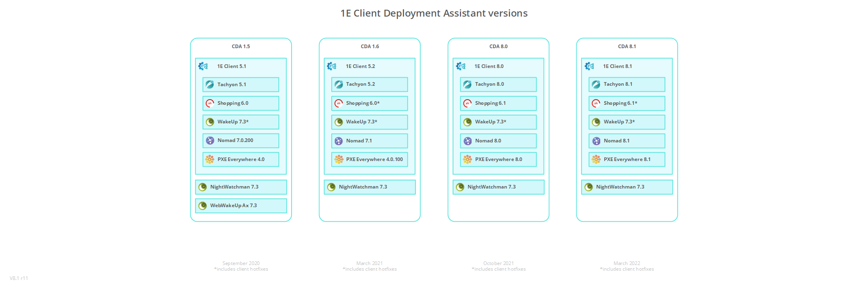Click the WakeUp 7.3* icon in CDA 8.0
Image resolution: width=868 pixels, height=299 pixels.
[x=468, y=122]
